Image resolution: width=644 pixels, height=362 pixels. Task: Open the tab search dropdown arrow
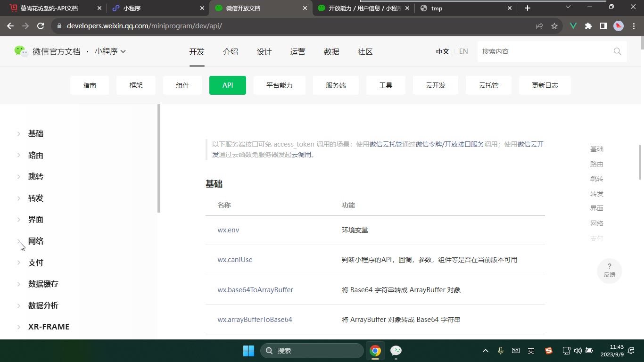568,7
